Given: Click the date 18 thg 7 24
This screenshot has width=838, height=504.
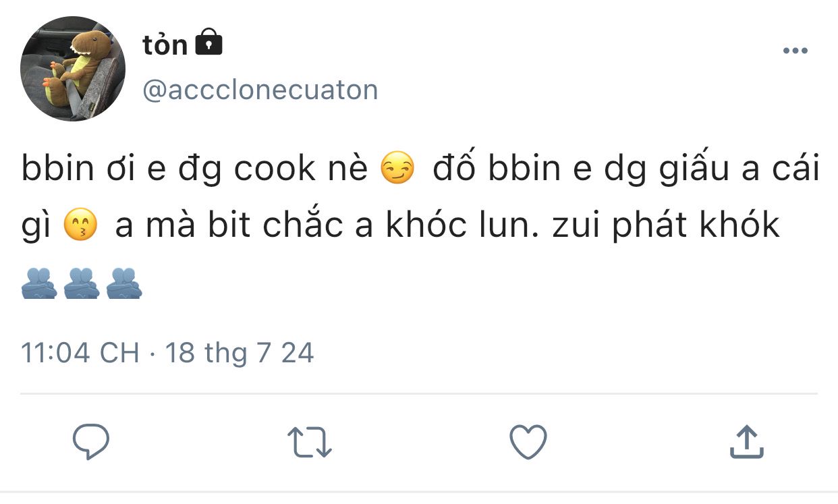Looking at the screenshot, I should (240, 353).
